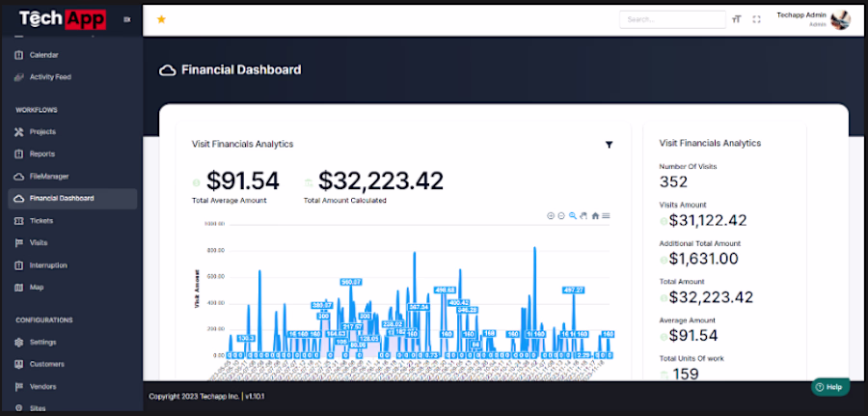Click the 560.07 data label on chart
Image resolution: width=868 pixels, height=416 pixels.
[x=351, y=282]
